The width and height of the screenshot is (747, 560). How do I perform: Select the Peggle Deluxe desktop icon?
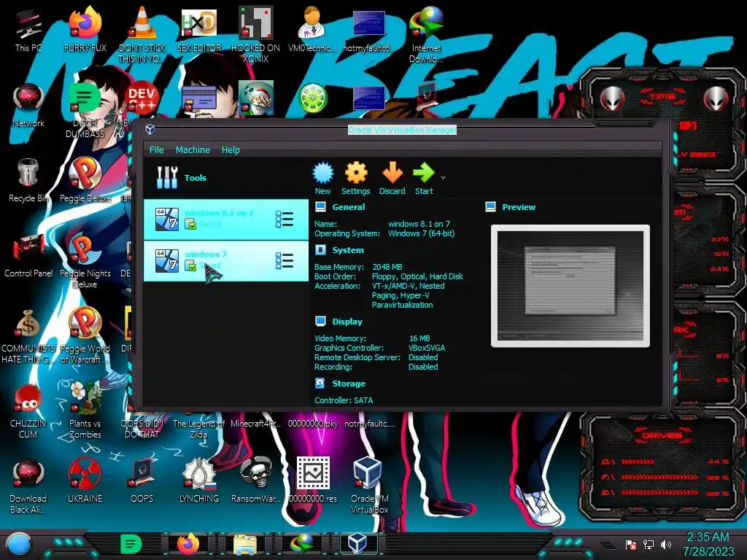click(85, 181)
